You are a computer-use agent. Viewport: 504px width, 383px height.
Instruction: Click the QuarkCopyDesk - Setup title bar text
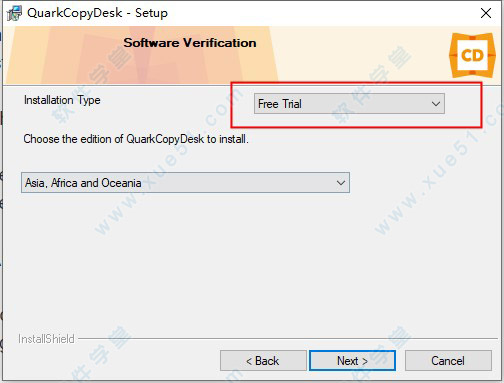97,13
